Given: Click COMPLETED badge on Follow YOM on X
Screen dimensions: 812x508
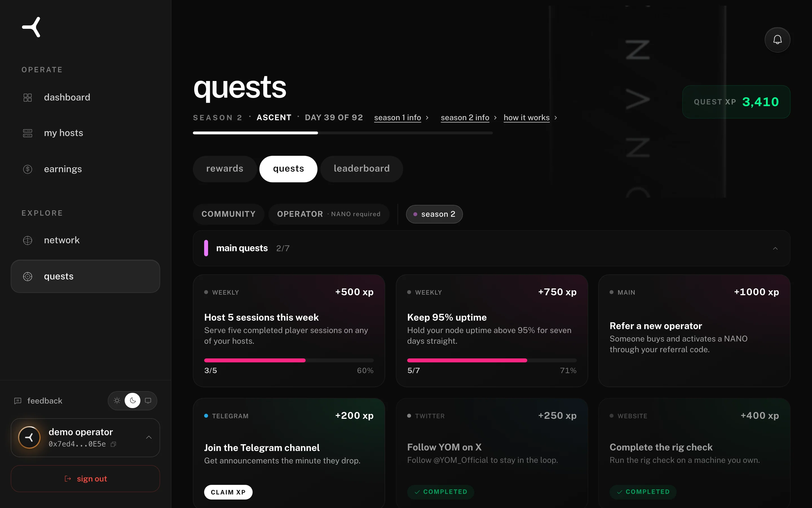Looking at the screenshot, I should pos(441,492).
